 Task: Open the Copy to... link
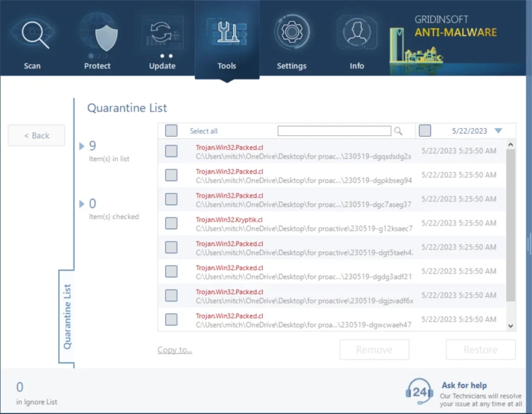click(175, 350)
